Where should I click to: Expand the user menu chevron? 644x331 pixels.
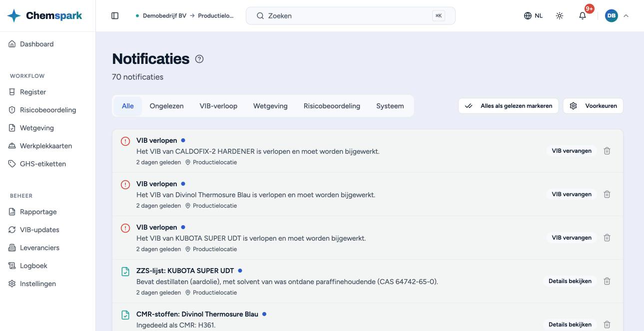626,15
